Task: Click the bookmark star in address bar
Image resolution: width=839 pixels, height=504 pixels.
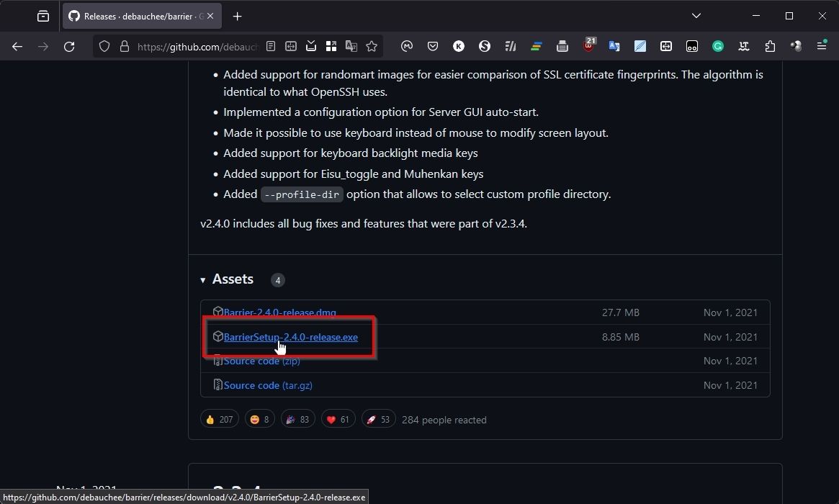Action: tap(372, 46)
